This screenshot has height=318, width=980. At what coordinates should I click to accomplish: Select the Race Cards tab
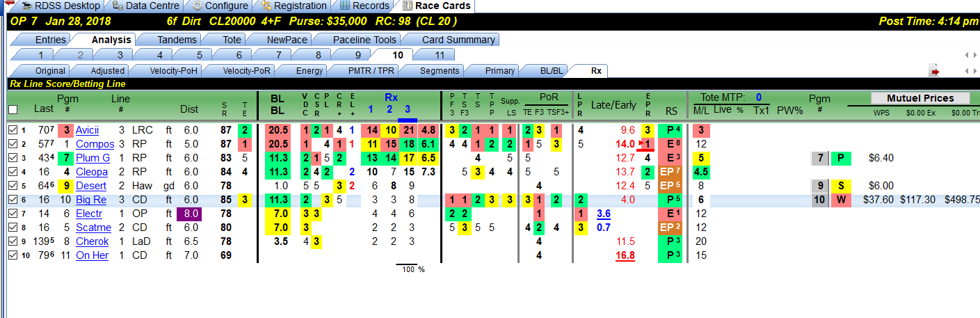click(x=436, y=6)
